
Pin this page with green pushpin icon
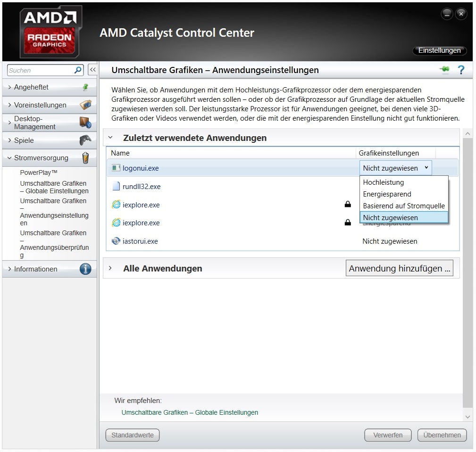point(445,69)
